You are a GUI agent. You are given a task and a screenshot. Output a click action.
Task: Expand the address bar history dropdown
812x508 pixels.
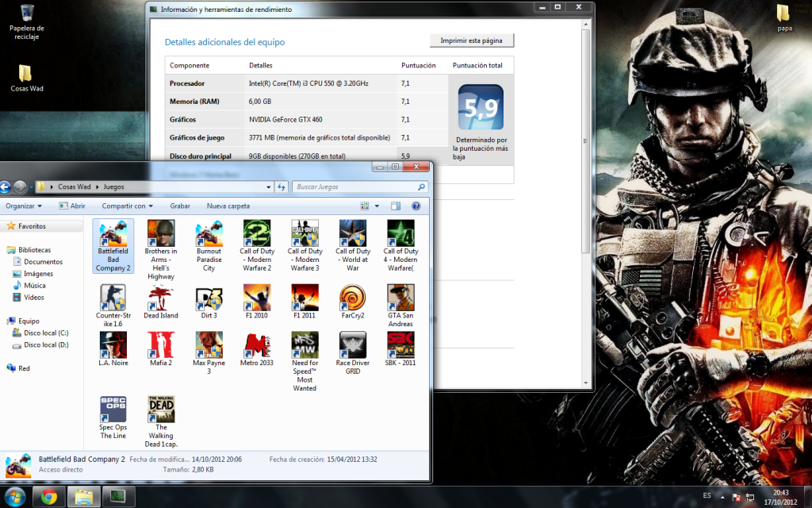point(267,187)
